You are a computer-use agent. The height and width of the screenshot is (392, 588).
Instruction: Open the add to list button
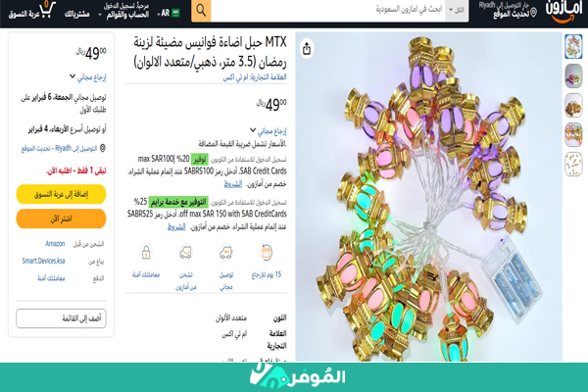[x=61, y=318]
